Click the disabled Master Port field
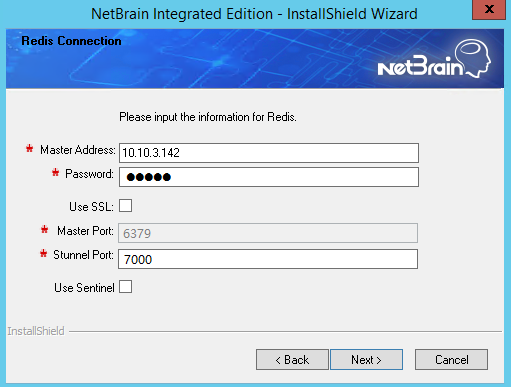Viewport: 511px width, 387px height. pyautogui.click(x=268, y=233)
